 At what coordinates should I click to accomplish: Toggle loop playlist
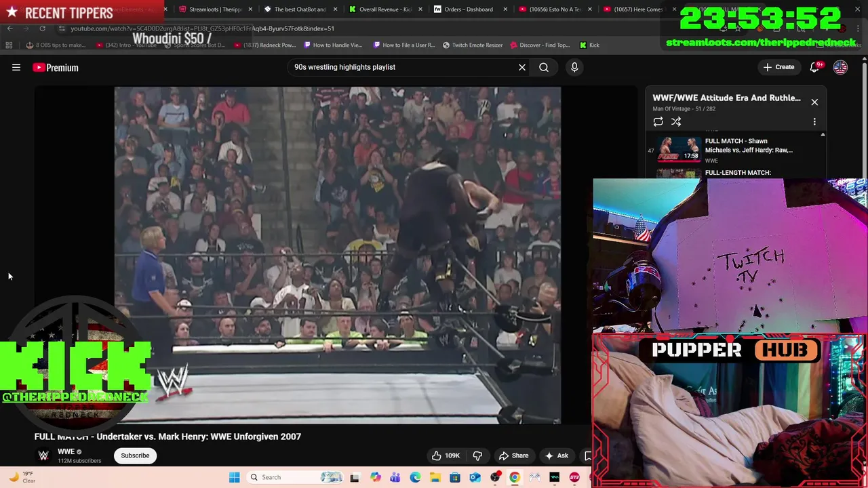tap(658, 122)
